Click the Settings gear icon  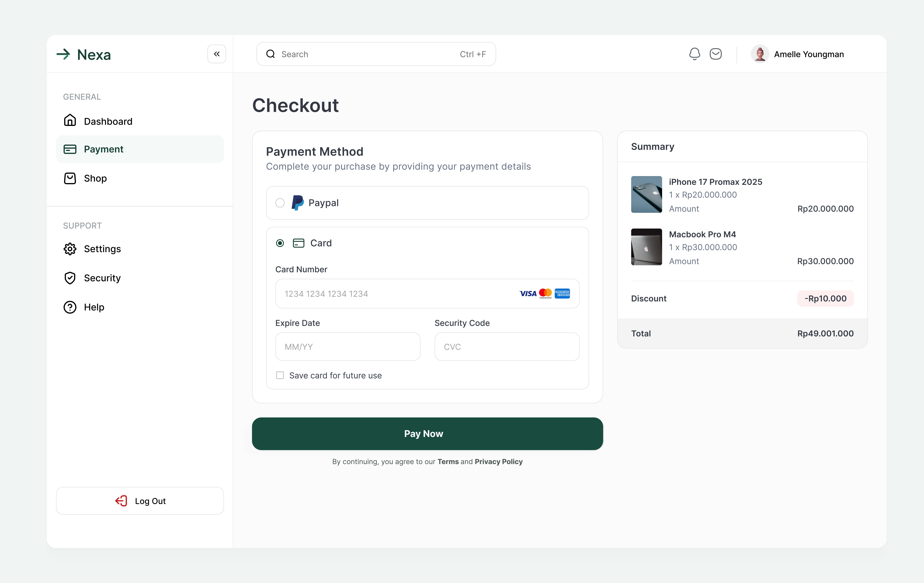(x=70, y=249)
